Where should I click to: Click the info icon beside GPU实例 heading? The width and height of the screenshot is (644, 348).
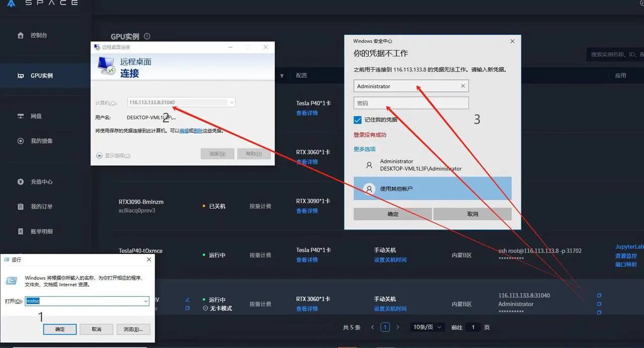[147, 36]
